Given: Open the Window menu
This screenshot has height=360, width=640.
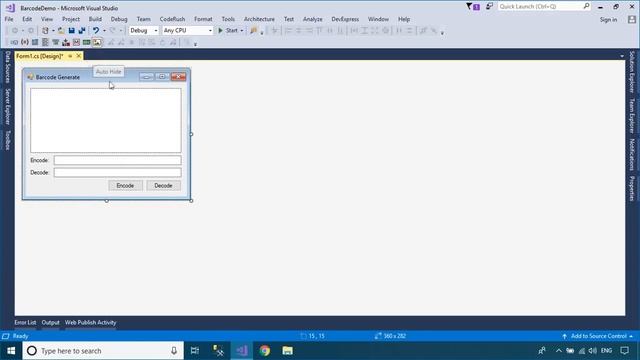Looking at the screenshot, I should pos(378,19).
